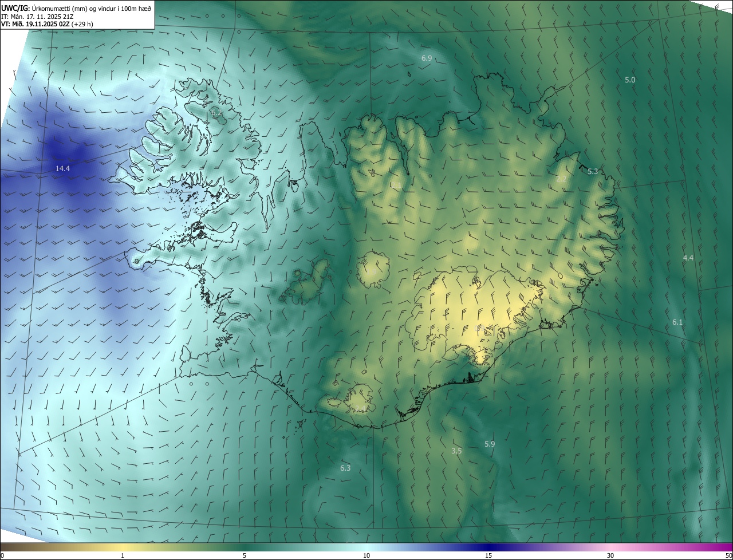
Task: Click the 15 tick on the color scale
Action: pyautogui.click(x=488, y=555)
